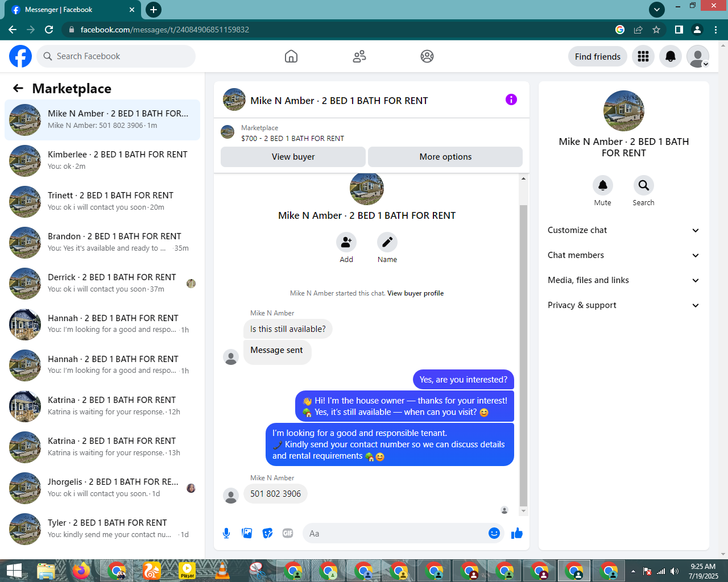Open Kimberlee conversation
Image resolution: width=728 pixels, height=582 pixels.
pyautogui.click(x=102, y=161)
